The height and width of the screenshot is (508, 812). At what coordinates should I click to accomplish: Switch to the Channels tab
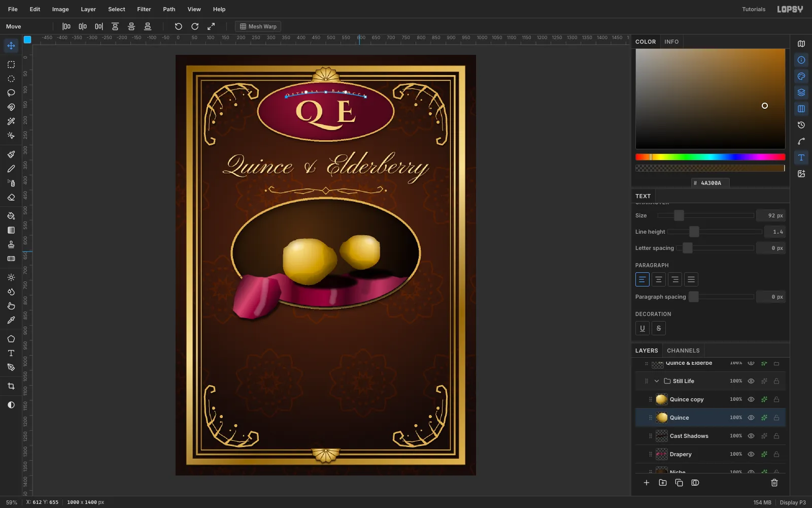pos(683,351)
